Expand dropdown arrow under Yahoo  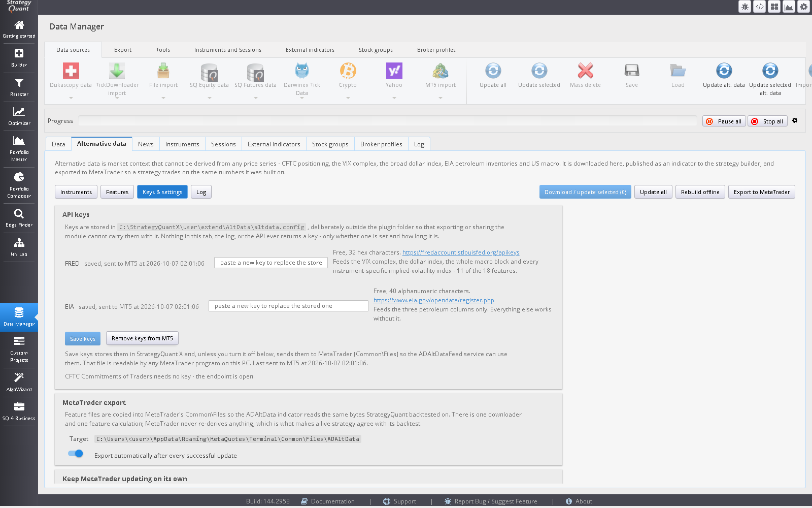[x=394, y=98]
